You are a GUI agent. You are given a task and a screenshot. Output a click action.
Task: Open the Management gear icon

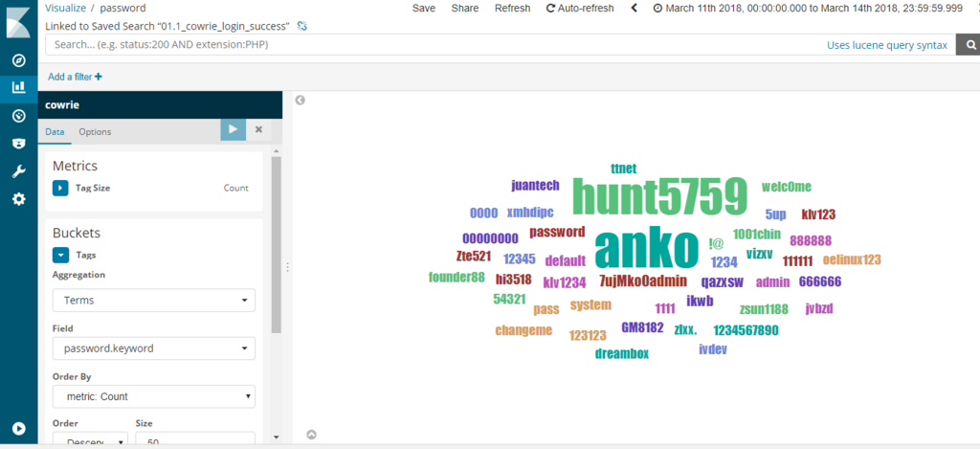click(19, 199)
